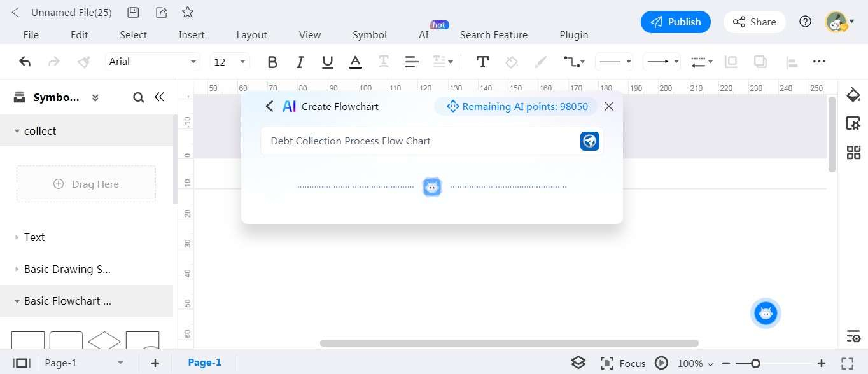Go back using the title bar arrow

tap(15, 12)
